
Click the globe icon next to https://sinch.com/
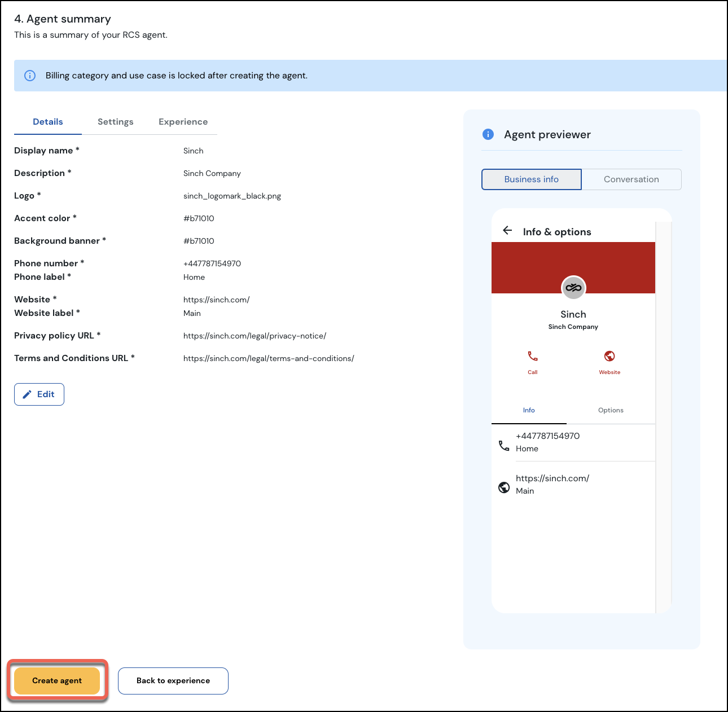504,487
